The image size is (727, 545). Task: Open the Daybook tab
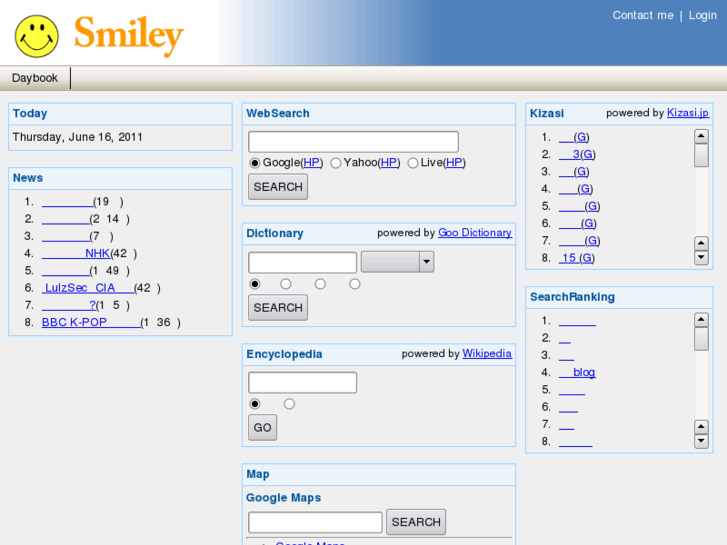click(x=35, y=78)
